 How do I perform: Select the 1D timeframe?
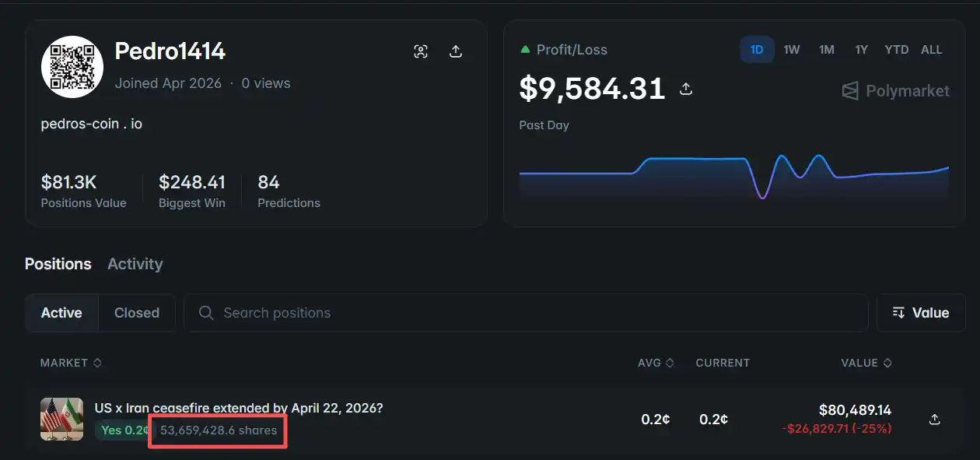(757, 50)
